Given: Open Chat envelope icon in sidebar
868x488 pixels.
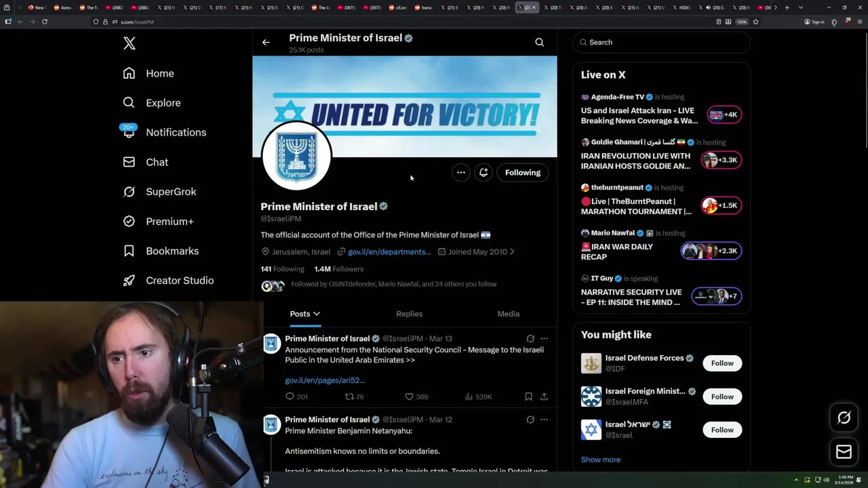Looking at the screenshot, I should (x=129, y=162).
